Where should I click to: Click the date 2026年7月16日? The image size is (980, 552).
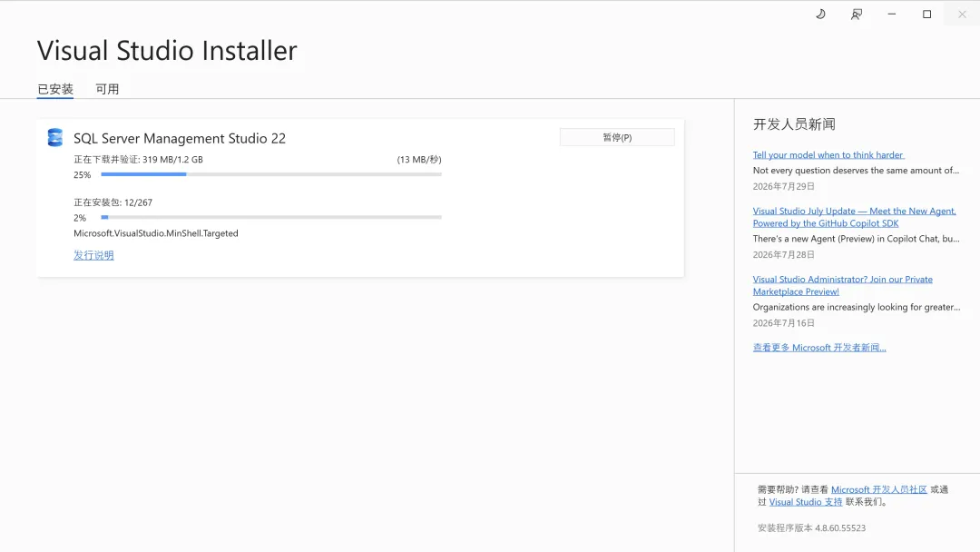(784, 323)
